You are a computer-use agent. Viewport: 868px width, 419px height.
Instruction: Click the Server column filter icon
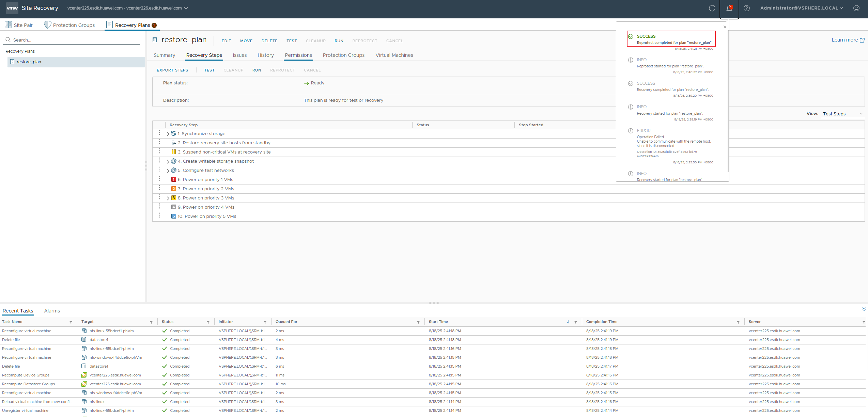(864, 322)
